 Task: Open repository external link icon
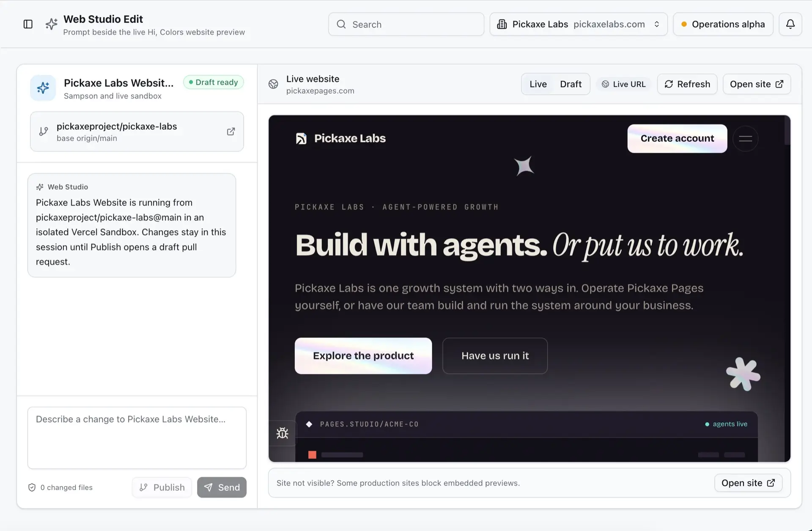[231, 132]
